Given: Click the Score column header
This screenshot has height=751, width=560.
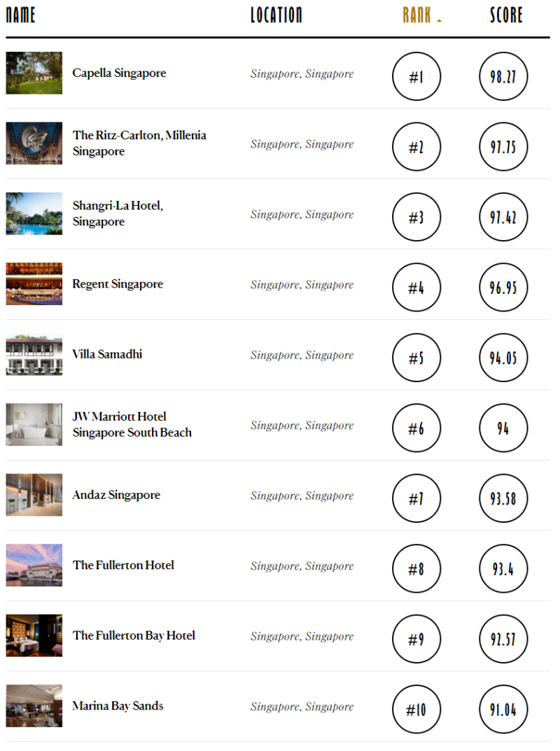Looking at the screenshot, I should click(505, 15).
